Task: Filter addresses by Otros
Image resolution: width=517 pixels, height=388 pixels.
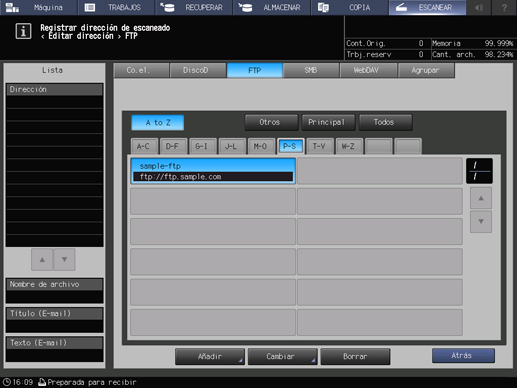Action: pos(271,122)
